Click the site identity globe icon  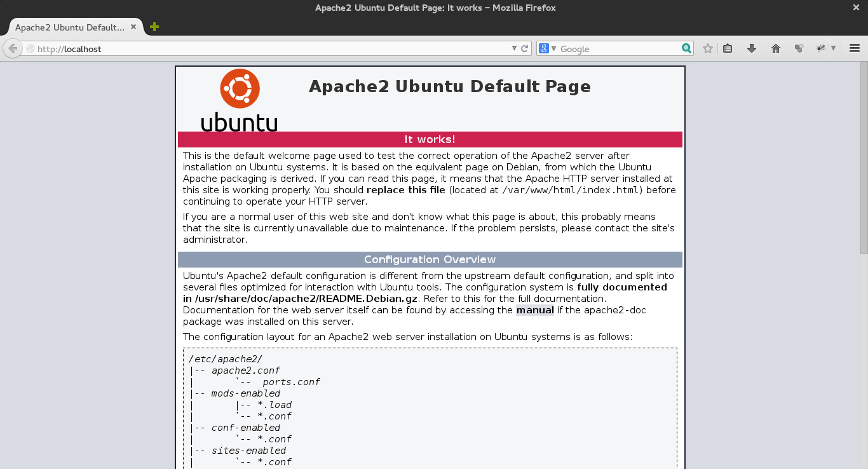tap(30, 49)
